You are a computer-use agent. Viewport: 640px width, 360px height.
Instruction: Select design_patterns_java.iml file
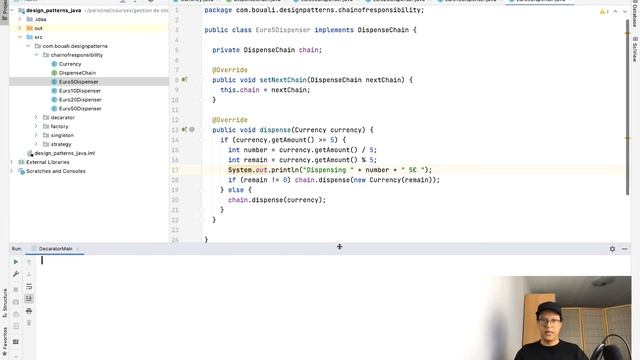point(64,153)
